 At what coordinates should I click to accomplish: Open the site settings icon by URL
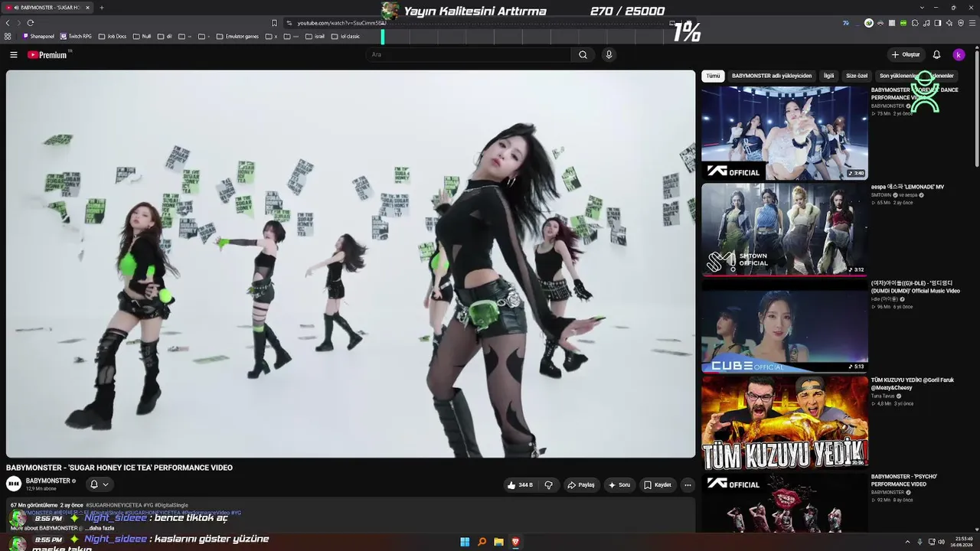289,23
